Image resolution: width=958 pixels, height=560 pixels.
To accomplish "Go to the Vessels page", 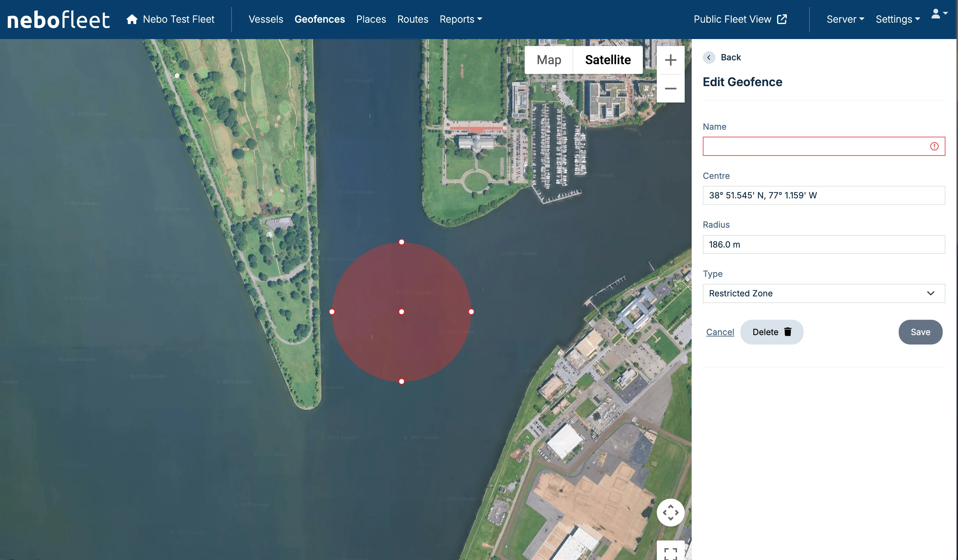I will pyautogui.click(x=266, y=20).
